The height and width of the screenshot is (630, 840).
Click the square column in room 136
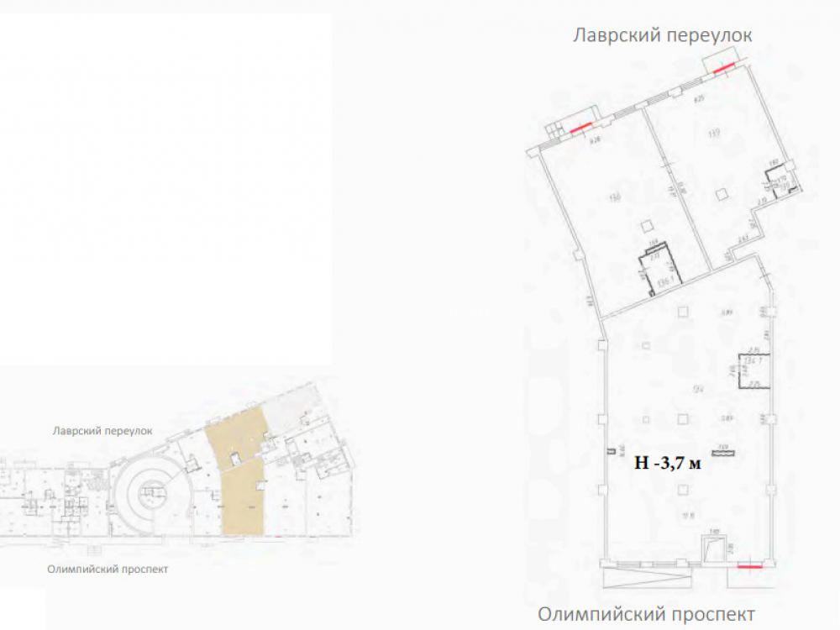[x=644, y=224]
